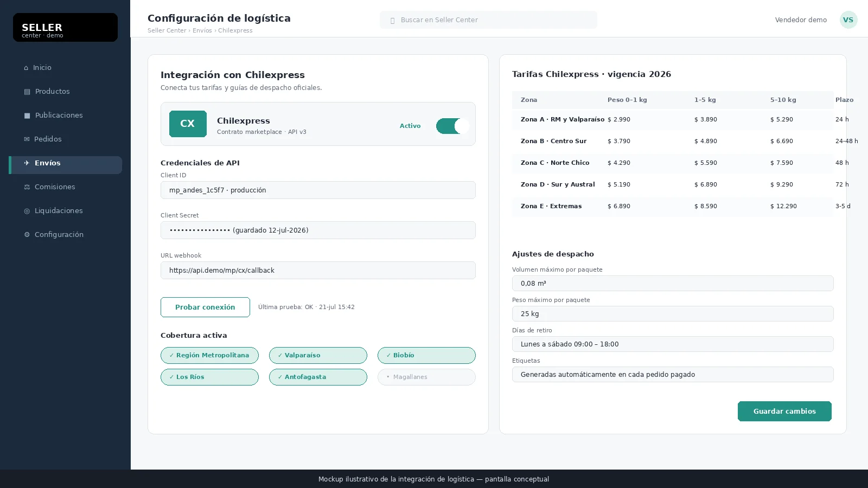Open Liquidaciones in the sidebar
The height and width of the screenshot is (488, 868).
tap(65, 211)
